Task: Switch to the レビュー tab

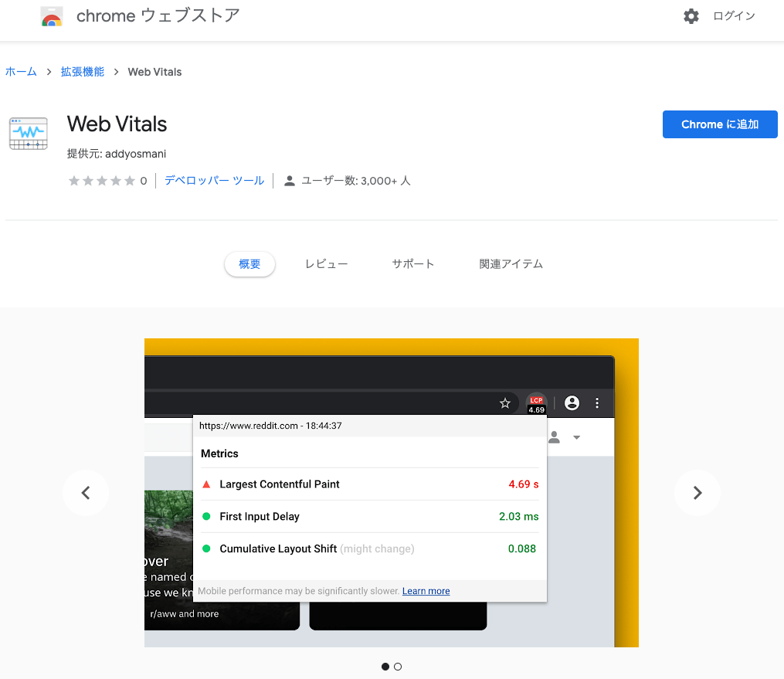Action: pyautogui.click(x=327, y=264)
